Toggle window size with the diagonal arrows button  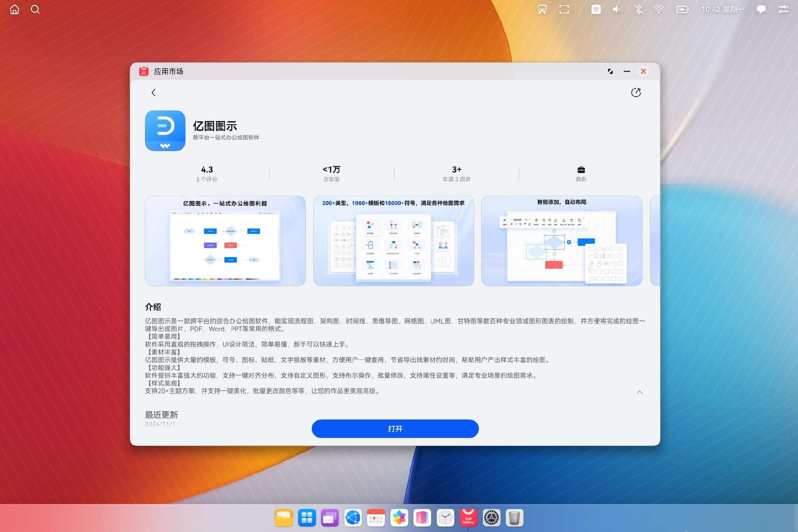pyautogui.click(x=610, y=71)
